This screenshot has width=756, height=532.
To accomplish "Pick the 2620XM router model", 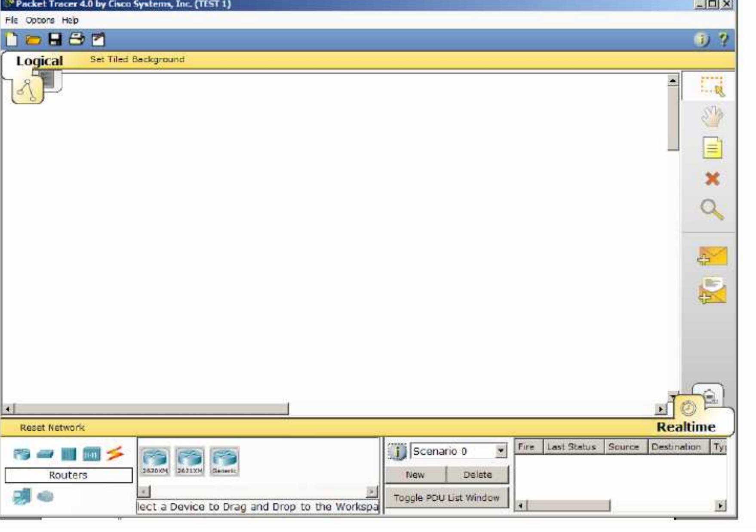I will click(x=155, y=461).
